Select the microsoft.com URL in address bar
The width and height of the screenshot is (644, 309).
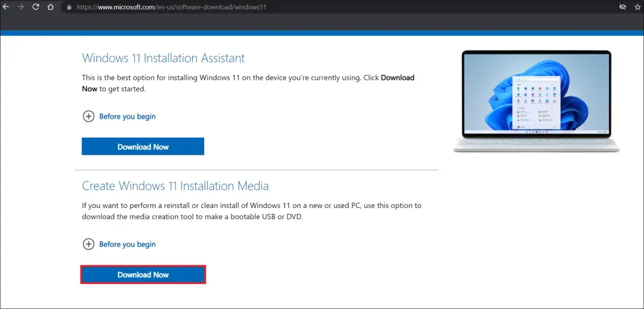(172, 8)
